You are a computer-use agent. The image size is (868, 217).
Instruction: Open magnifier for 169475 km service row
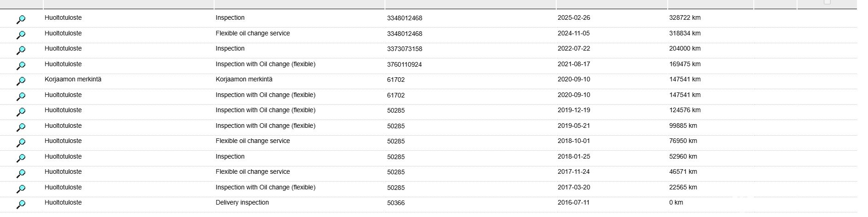click(x=21, y=66)
